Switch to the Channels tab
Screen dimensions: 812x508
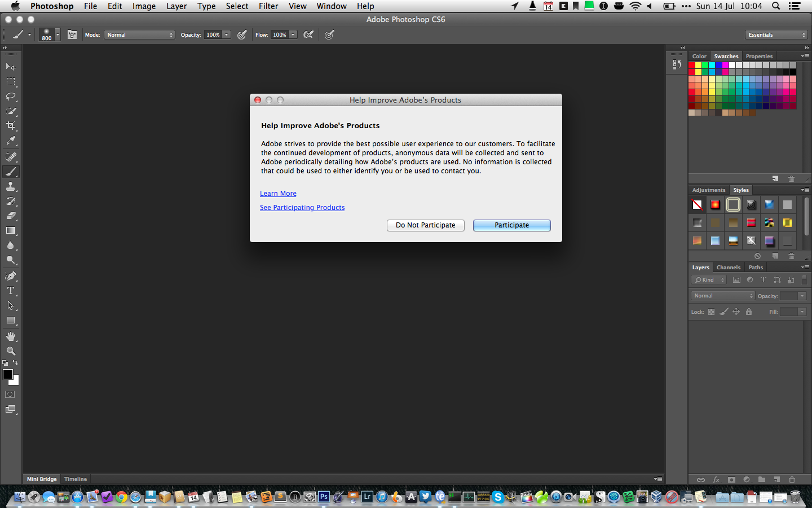click(x=728, y=268)
